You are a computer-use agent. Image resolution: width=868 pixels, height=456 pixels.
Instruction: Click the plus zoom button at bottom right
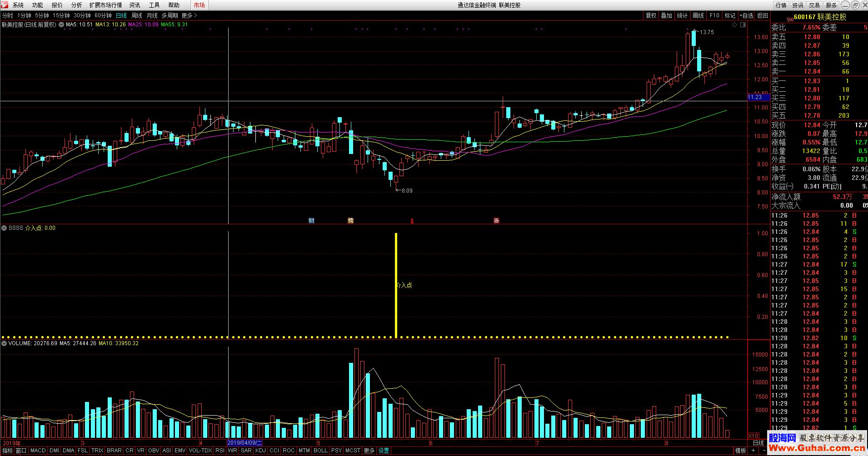[x=753, y=451]
